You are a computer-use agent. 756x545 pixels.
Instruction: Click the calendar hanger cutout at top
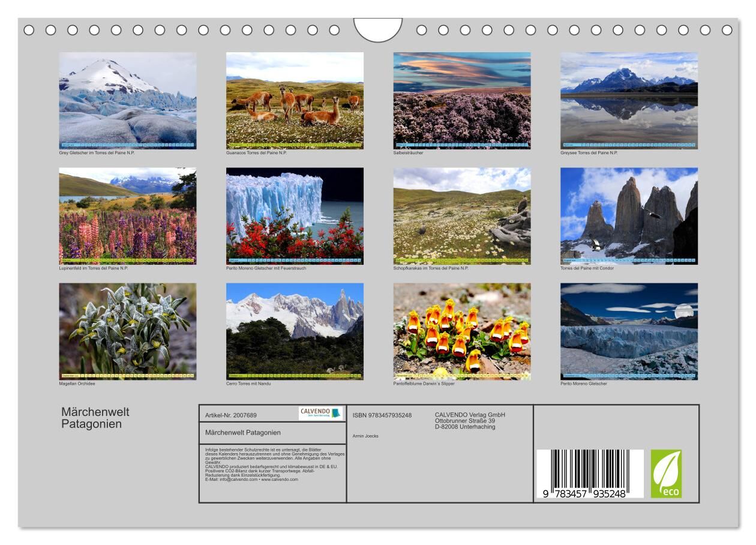point(378,29)
